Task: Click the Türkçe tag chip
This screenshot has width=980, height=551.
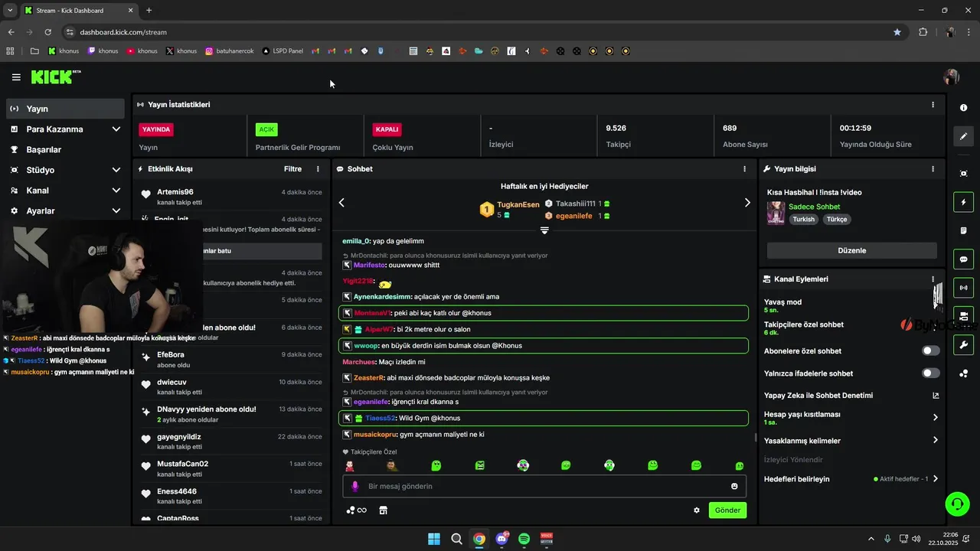Action: pos(837,219)
